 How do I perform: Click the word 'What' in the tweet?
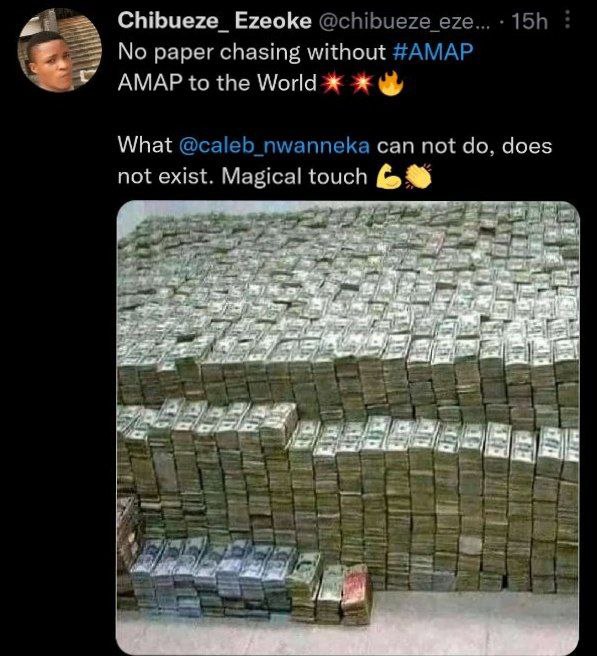145,146
